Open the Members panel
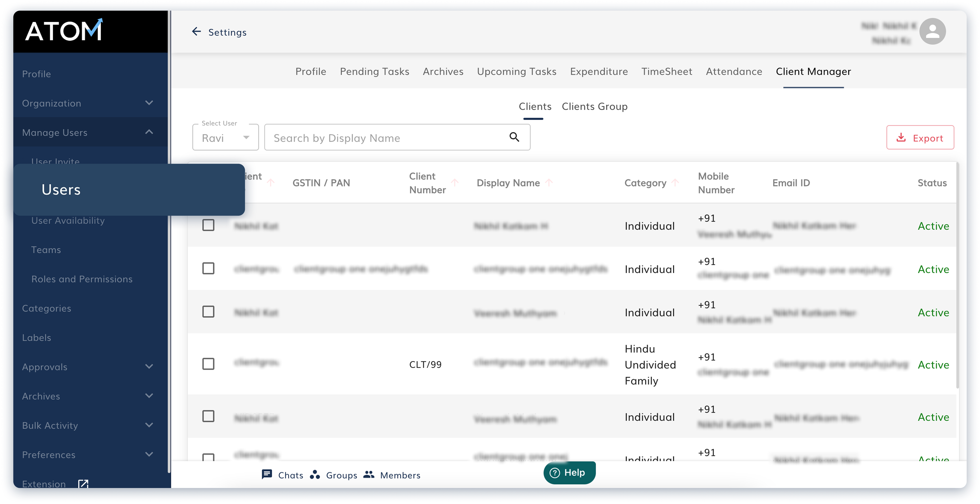This screenshot has height=504, width=980. tap(391, 475)
